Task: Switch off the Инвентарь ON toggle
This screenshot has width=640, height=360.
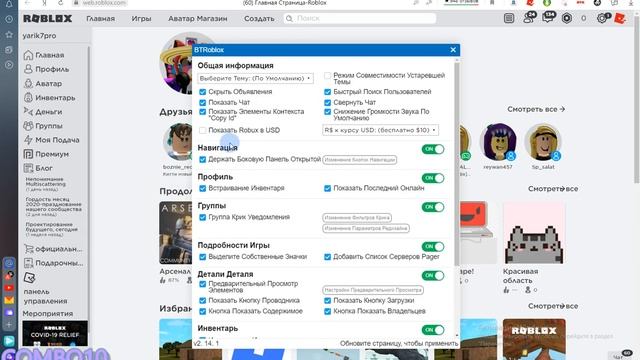Action: click(x=433, y=330)
